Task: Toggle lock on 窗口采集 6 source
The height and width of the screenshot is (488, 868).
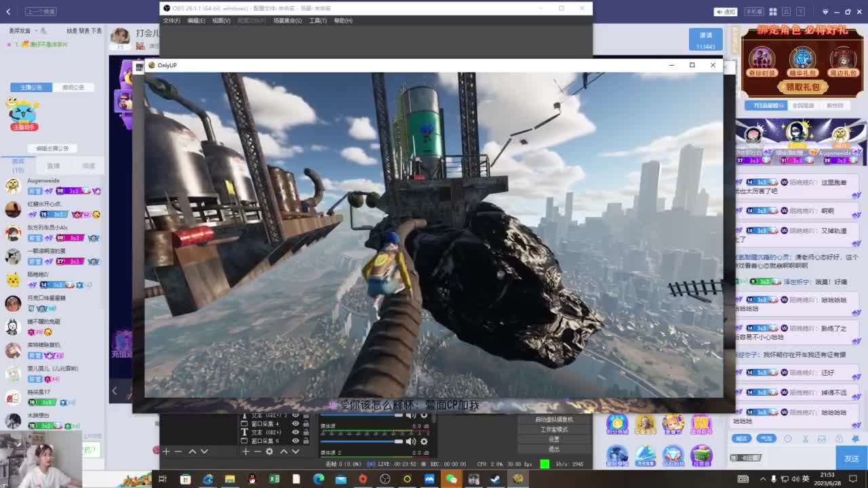Action: (x=306, y=441)
